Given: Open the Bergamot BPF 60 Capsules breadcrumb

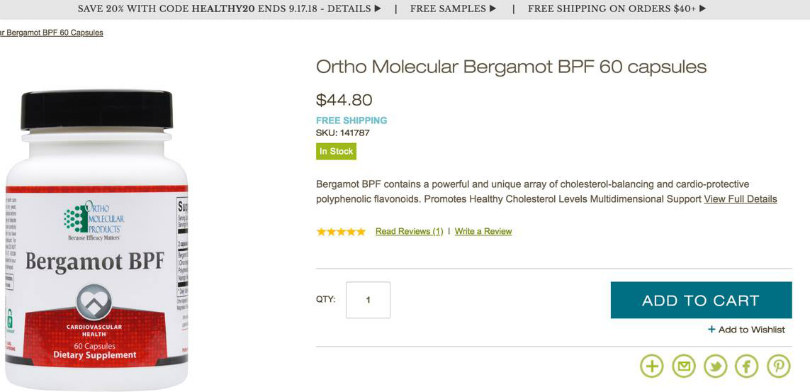Looking at the screenshot, I should [x=52, y=33].
